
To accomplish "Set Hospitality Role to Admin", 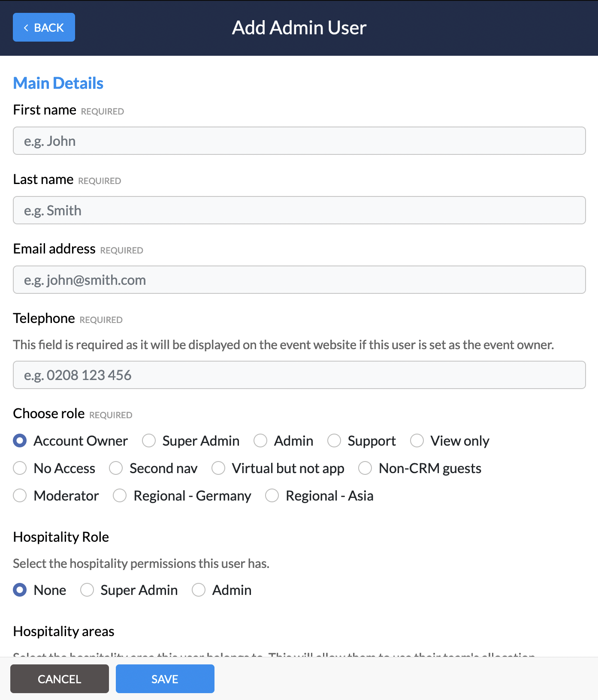I will pyautogui.click(x=199, y=590).
